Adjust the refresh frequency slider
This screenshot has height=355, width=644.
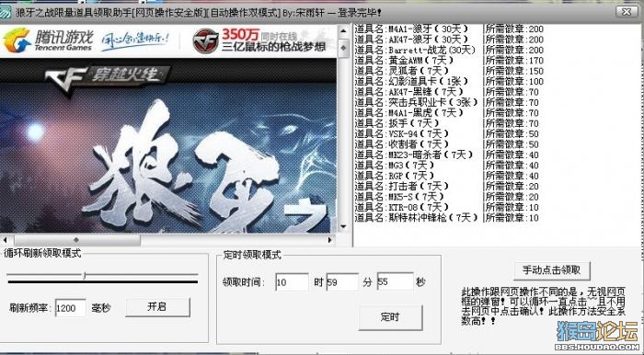[x=85, y=275]
